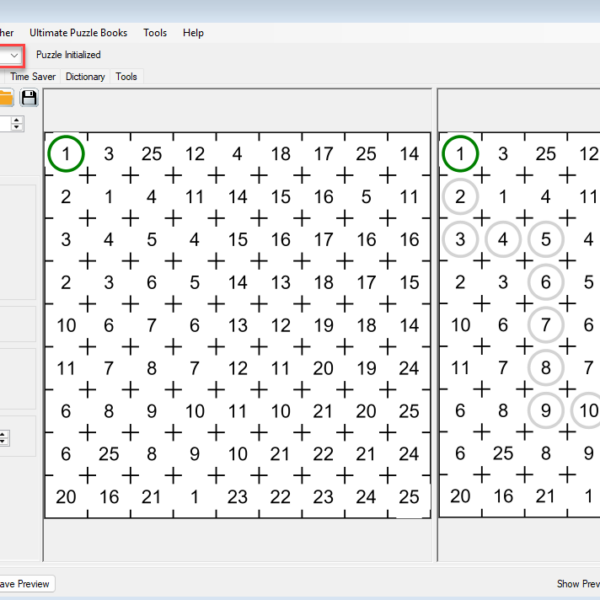The width and height of the screenshot is (600, 600).
Task: Expand the red-highlighted puzzle type dropdown
Action: coord(14,54)
